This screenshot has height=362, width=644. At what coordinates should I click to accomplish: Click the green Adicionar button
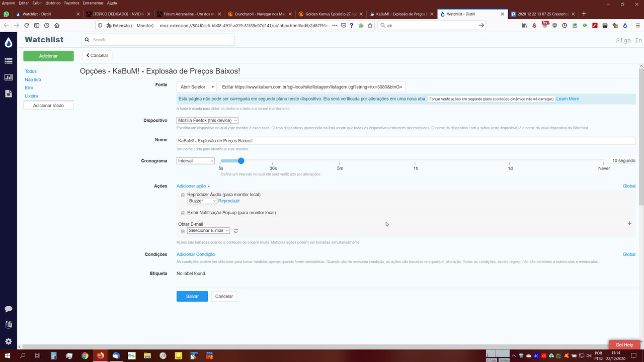pos(48,56)
